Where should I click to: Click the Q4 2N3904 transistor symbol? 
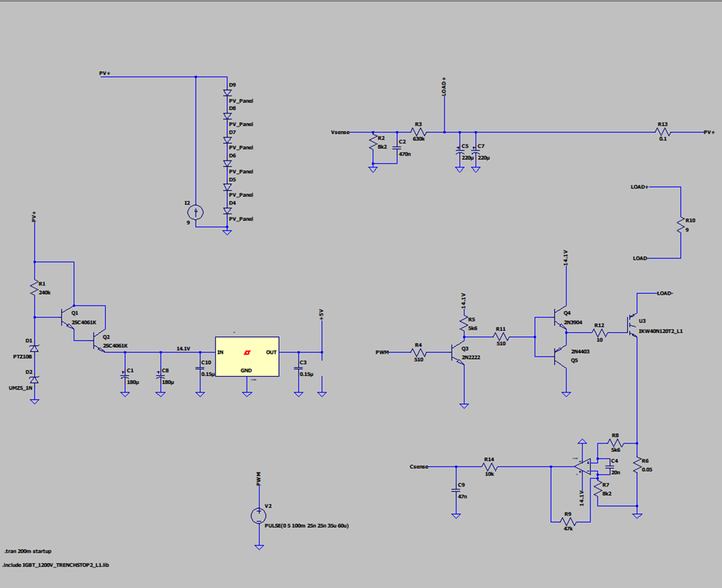point(560,318)
